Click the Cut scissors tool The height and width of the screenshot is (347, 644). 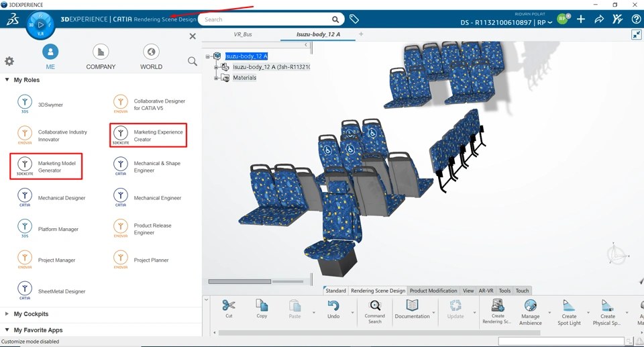[229, 309]
